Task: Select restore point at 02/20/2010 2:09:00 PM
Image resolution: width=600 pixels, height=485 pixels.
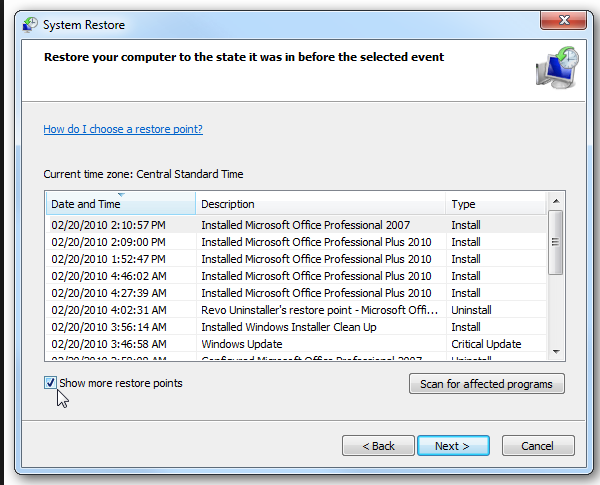Action: point(297,242)
